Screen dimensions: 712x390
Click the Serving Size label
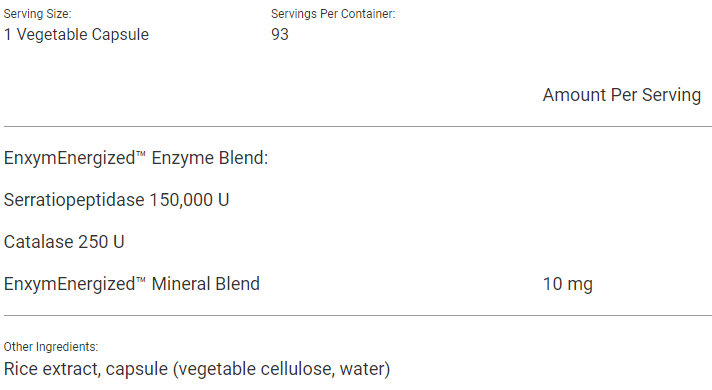tap(37, 14)
